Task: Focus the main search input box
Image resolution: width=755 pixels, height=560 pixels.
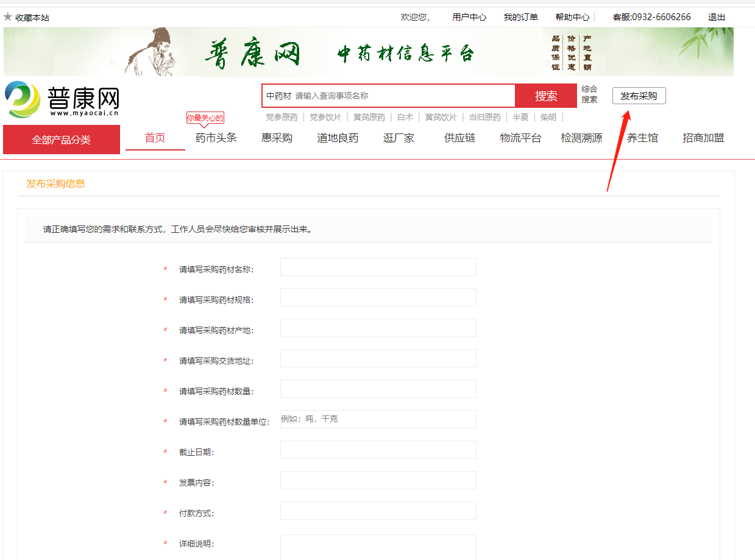Action: coord(402,96)
